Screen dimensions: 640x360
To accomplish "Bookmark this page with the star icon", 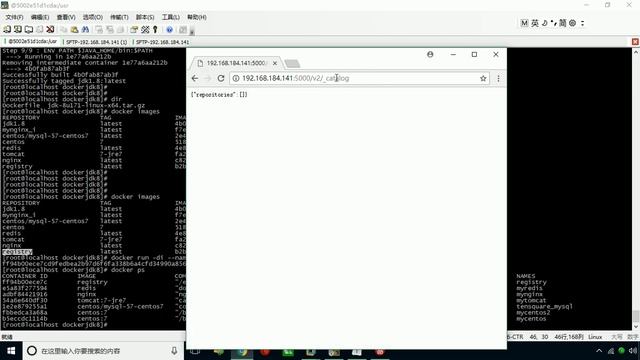I will 483,78.
